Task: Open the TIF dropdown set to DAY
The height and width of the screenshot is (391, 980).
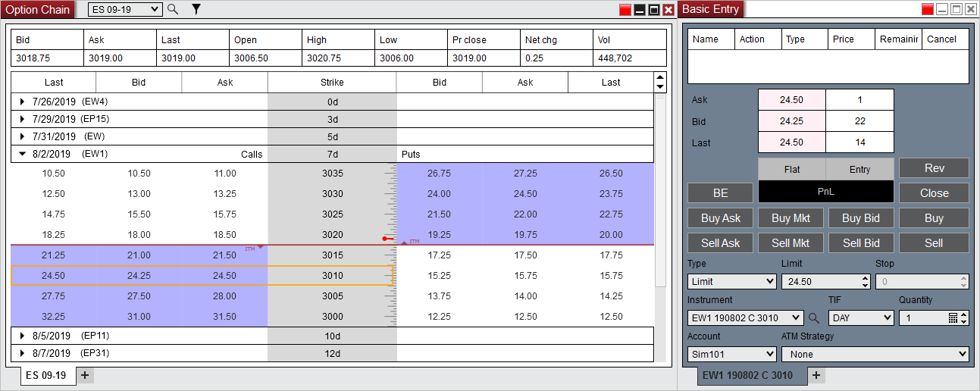Action: click(861, 318)
